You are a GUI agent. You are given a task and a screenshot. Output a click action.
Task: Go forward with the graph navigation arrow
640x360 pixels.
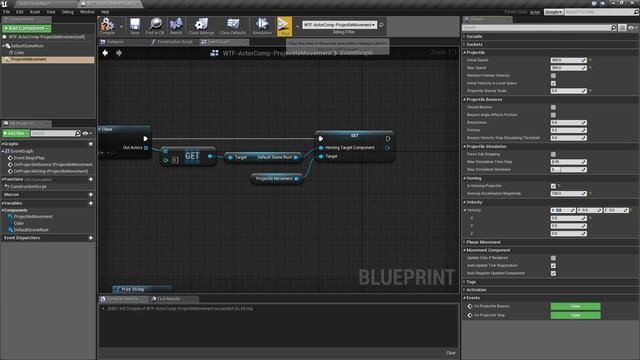pyautogui.click(x=119, y=53)
